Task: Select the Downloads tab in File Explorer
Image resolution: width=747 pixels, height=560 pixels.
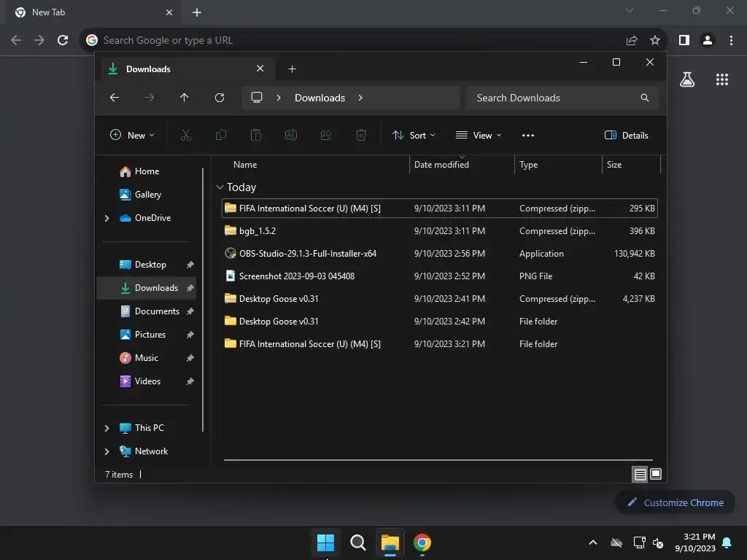Action: (186, 69)
